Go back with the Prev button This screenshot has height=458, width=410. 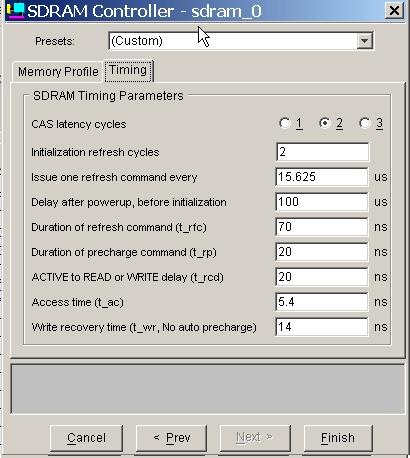[171, 438]
